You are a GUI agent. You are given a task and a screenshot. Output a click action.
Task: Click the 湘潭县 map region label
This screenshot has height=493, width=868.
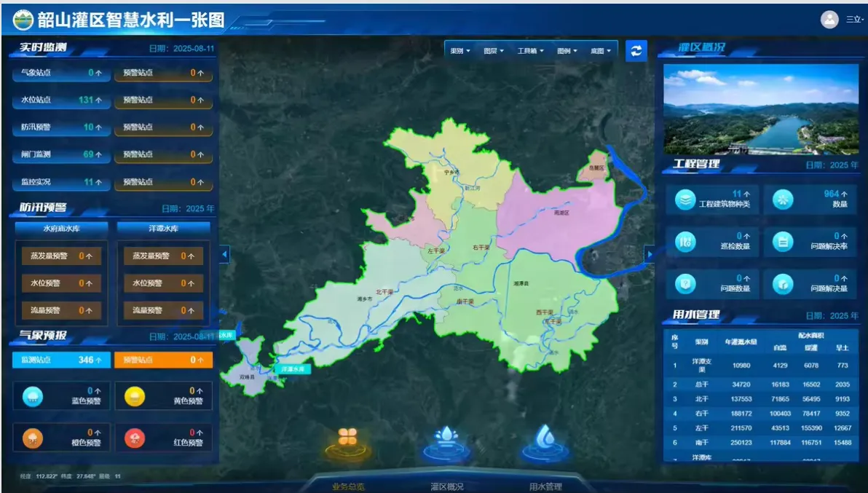click(521, 283)
